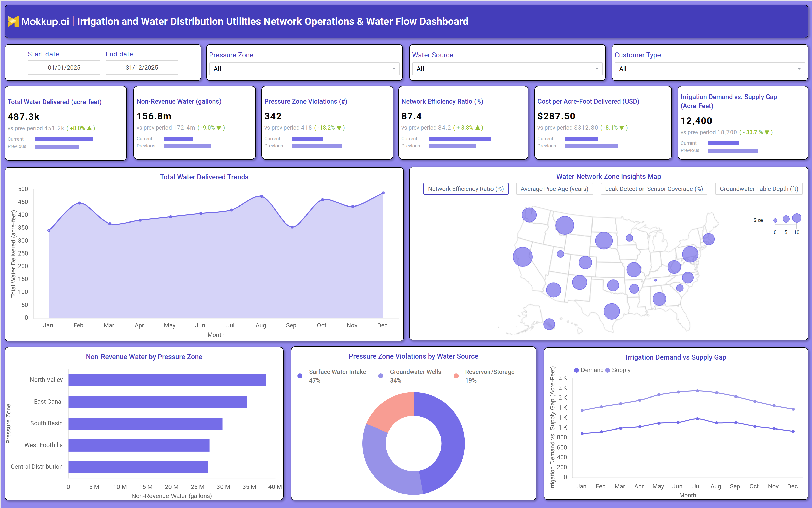This screenshot has height=508, width=812.
Task: Toggle Supply series in legend
Action: pyautogui.click(x=618, y=370)
